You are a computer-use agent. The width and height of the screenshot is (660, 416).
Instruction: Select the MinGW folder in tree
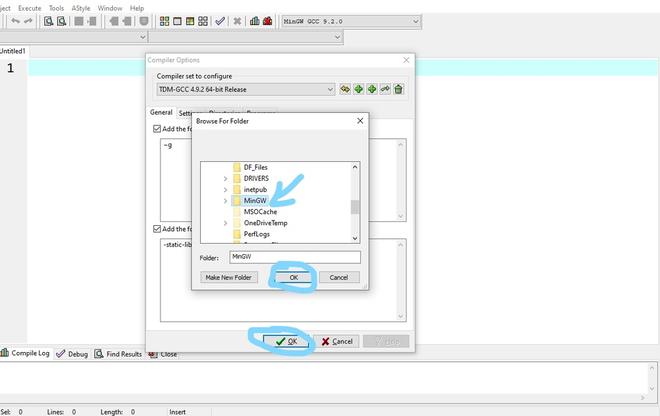(x=255, y=201)
